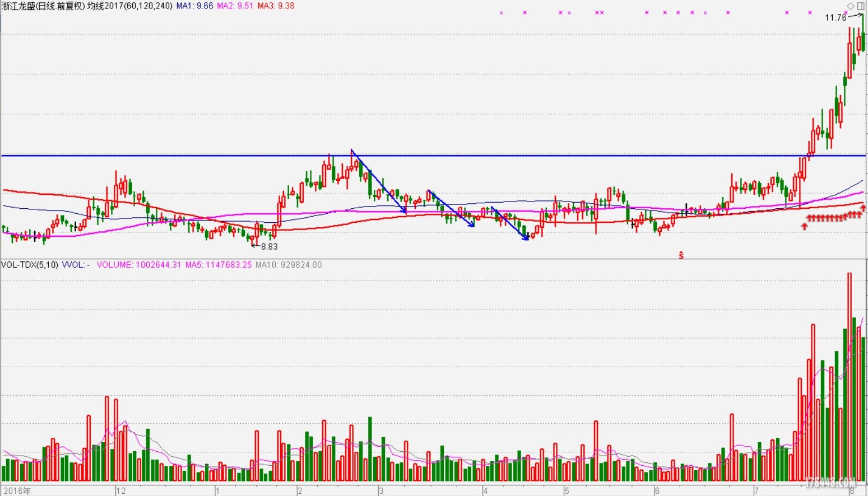Click the 8.83 low price label
Viewport: 868px width, 496px height.
pos(269,246)
